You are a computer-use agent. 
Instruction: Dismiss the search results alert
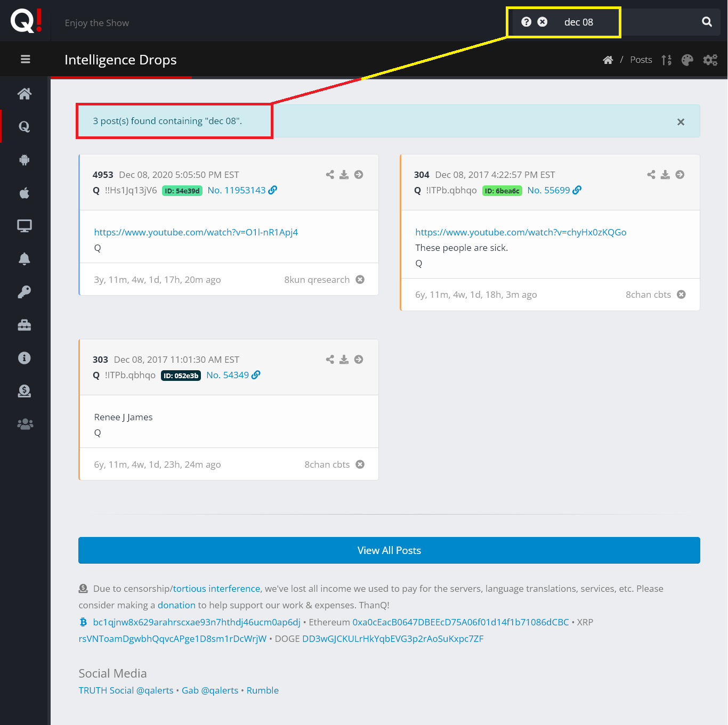tap(681, 122)
